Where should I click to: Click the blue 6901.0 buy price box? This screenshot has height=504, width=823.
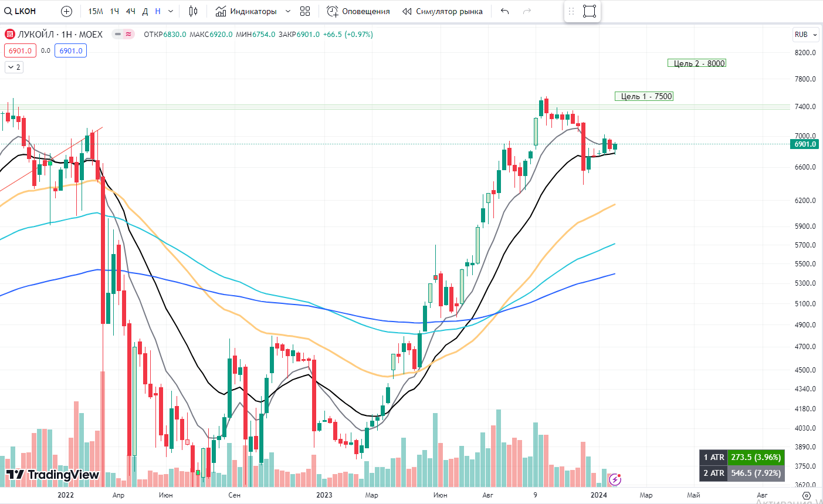pyautogui.click(x=71, y=51)
